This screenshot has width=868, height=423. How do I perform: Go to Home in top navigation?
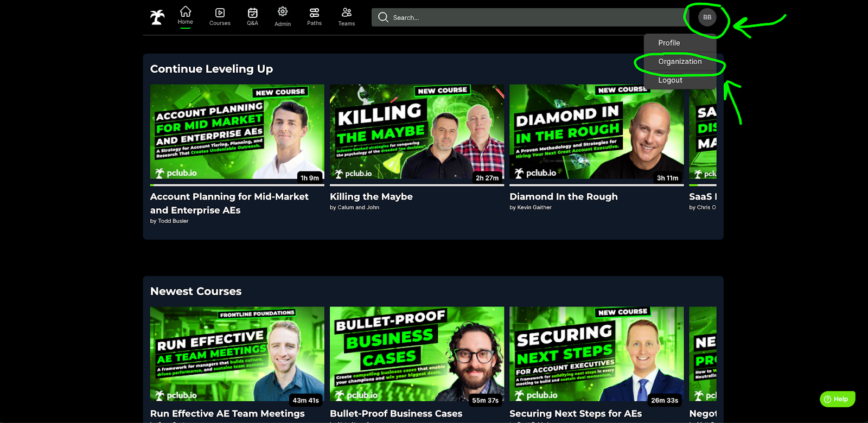click(186, 16)
